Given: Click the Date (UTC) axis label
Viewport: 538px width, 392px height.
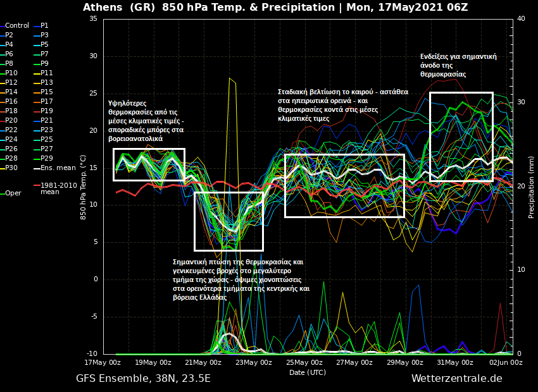Looking at the screenshot, I should (308, 372).
